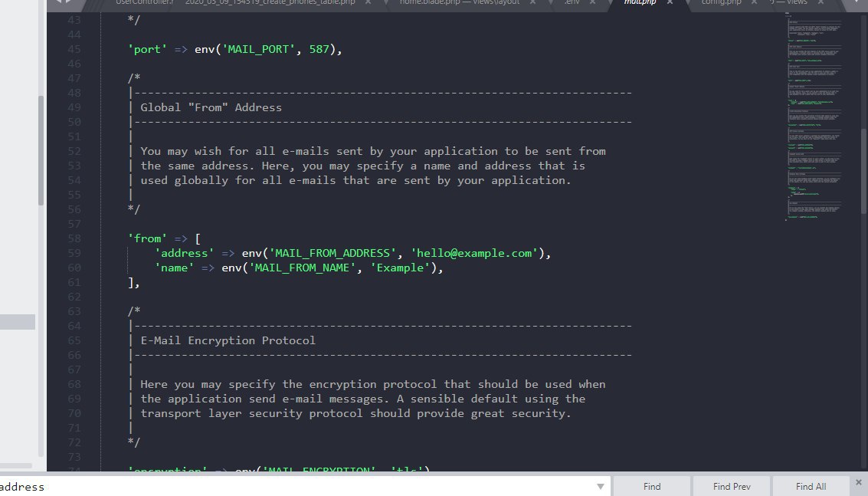Screen dimensions: 868x496
Task: Switch to the create_phones_table.php tab
Action: (x=270, y=3)
